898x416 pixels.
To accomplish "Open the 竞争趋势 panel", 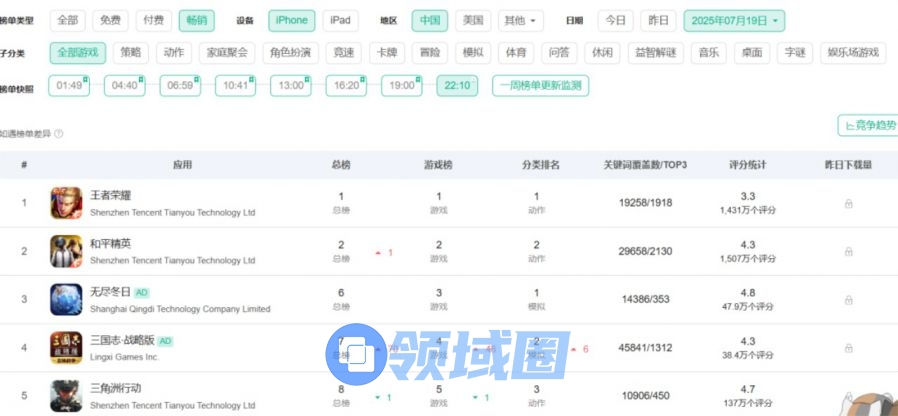I will [x=867, y=125].
